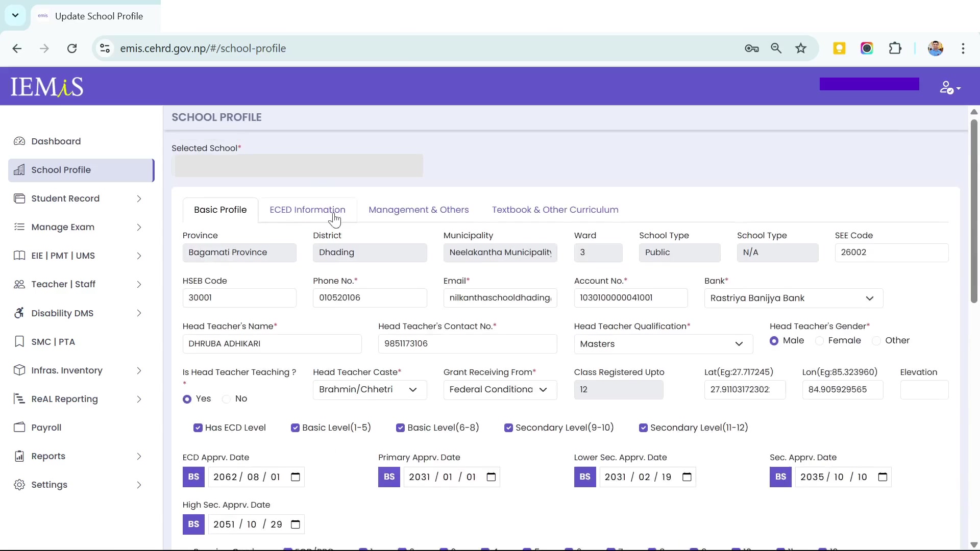Screen dimensions: 980x551
Task: Click the Infras. Inventory box icon
Action: pos(19,370)
